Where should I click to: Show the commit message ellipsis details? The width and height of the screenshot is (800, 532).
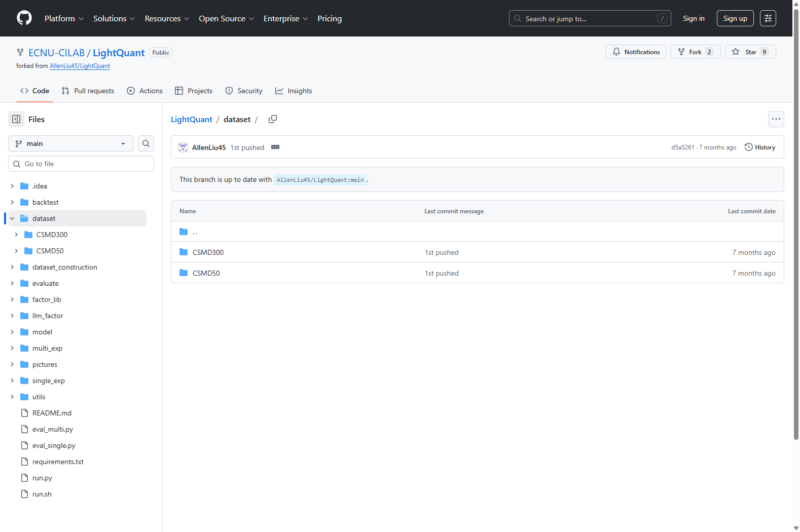[275, 147]
